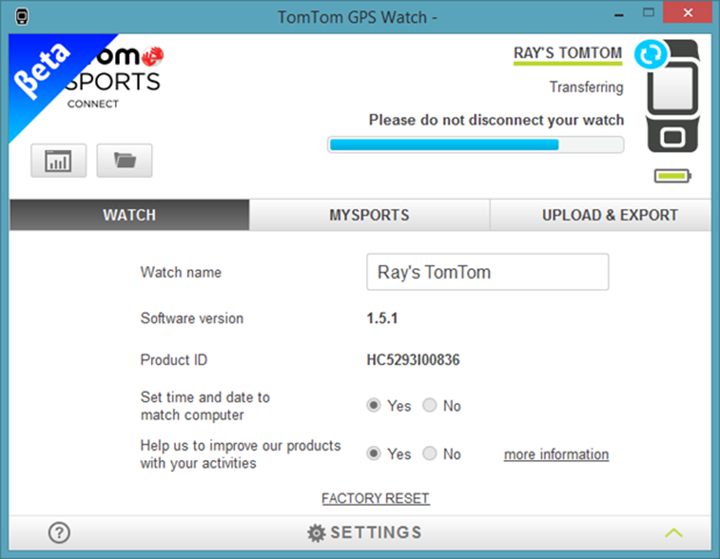Click the TomTom Sports Connect logo
The width and height of the screenshot is (720, 559).
pyautogui.click(x=117, y=78)
